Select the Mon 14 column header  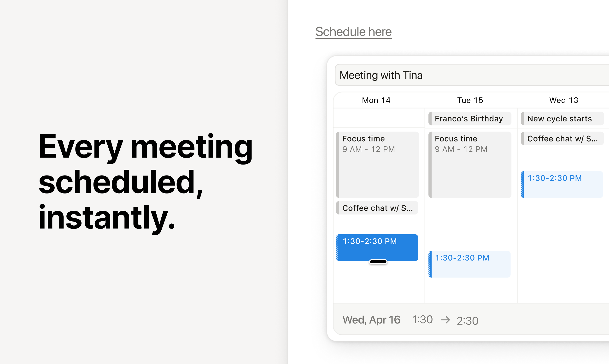coord(376,100)
